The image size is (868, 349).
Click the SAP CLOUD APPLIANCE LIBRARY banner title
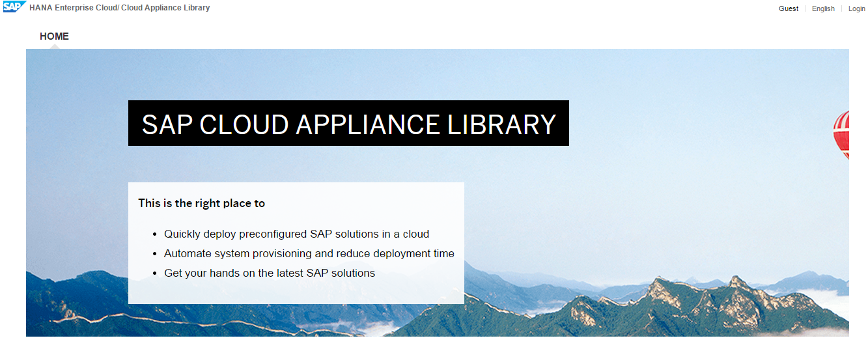(349, 124)
